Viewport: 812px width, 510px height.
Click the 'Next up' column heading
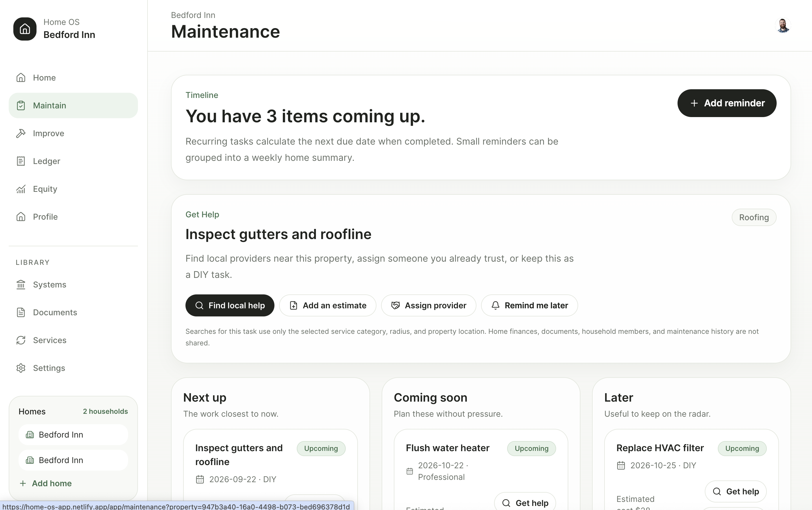tap(205, 398)
